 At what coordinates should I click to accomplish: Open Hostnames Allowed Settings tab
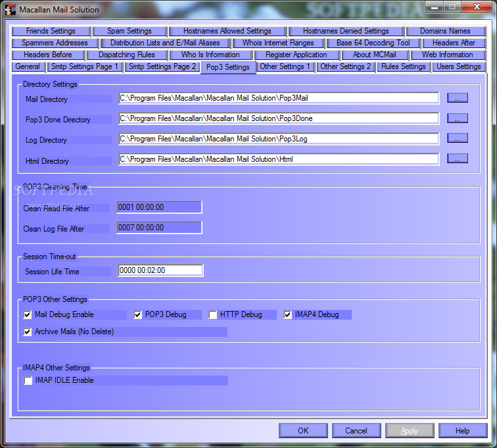227,31
